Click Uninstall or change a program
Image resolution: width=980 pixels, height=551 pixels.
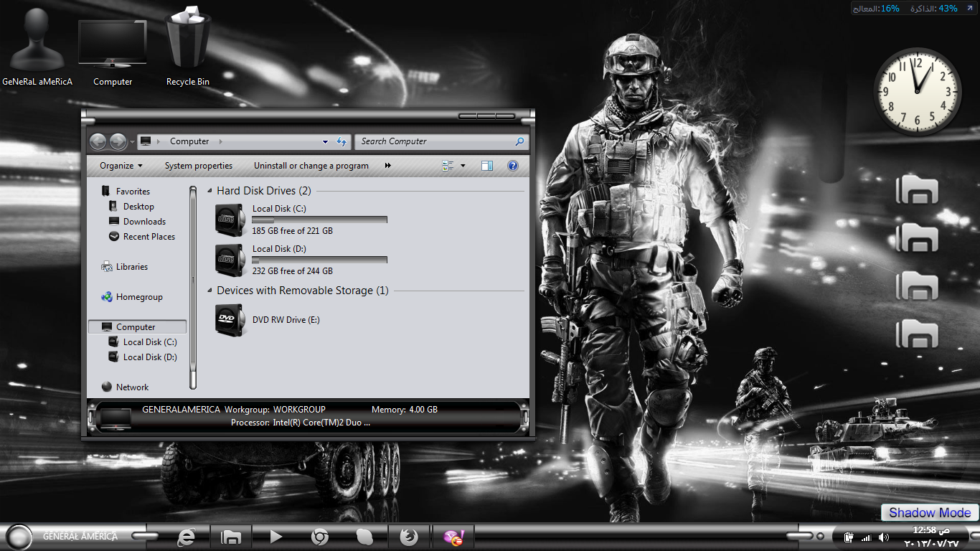[x=311, y=166]
